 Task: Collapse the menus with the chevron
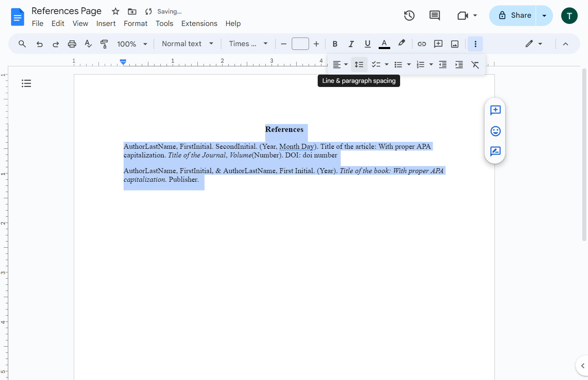tap(565, 44)
